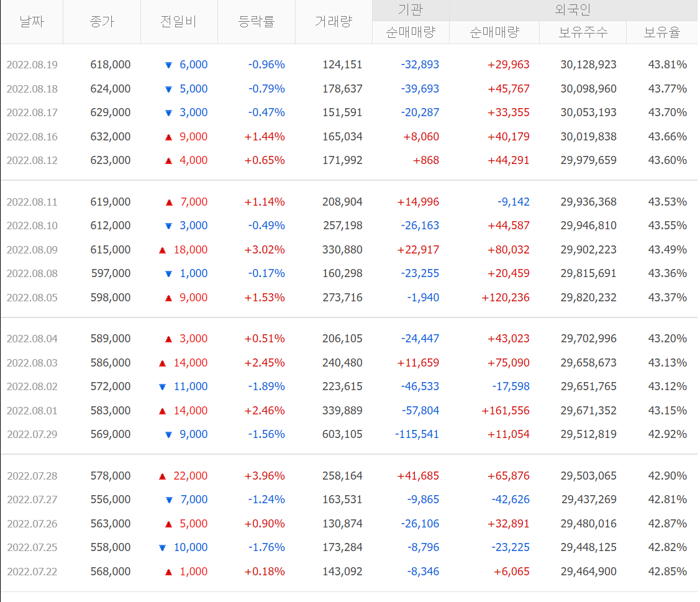
Task: Select the date 2022.07.22
Action: [x=32, y=571]
